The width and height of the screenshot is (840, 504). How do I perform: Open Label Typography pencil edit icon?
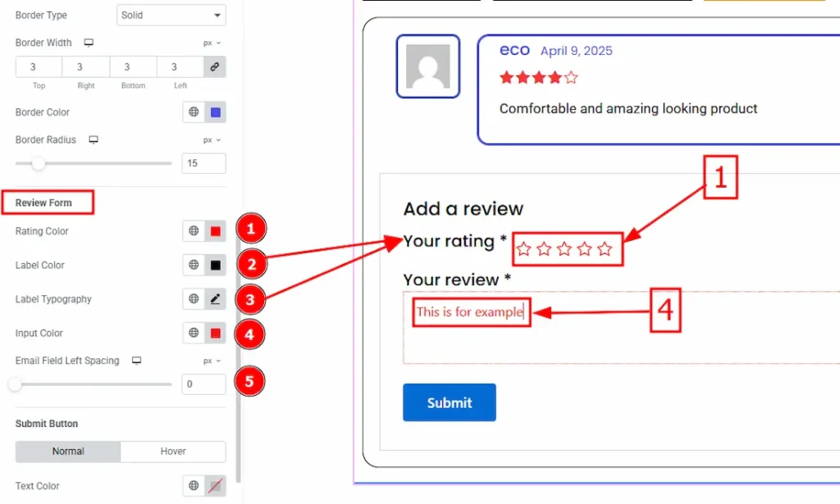tap(215, 299)
